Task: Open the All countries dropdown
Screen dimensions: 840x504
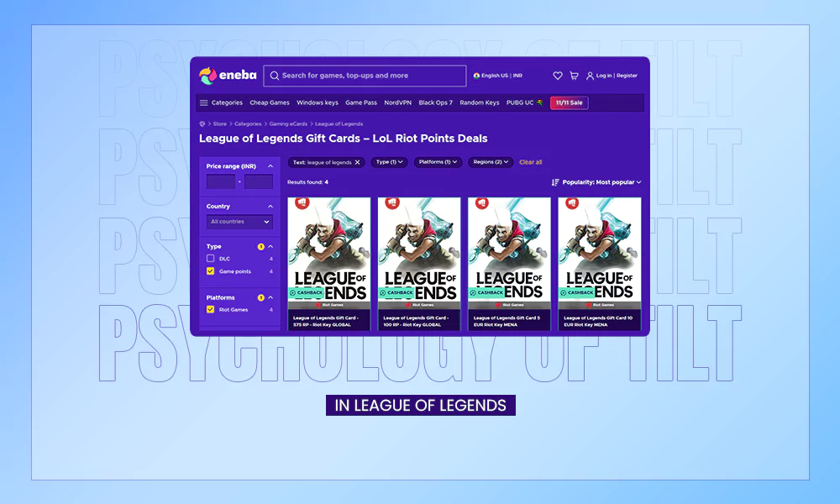Action: [x=239, y=222]
